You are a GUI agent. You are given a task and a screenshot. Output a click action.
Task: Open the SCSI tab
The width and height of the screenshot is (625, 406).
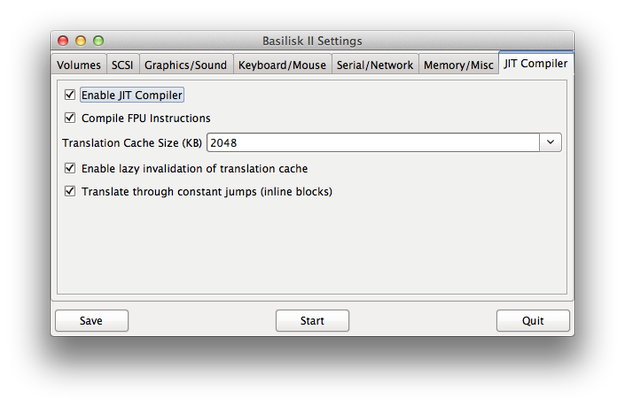tap(122, 65)
